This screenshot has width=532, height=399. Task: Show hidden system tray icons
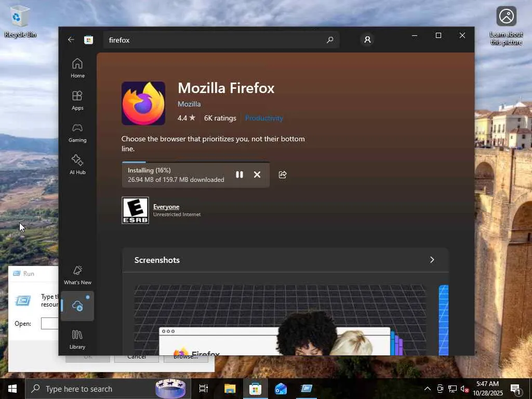(x=428, y=389)
